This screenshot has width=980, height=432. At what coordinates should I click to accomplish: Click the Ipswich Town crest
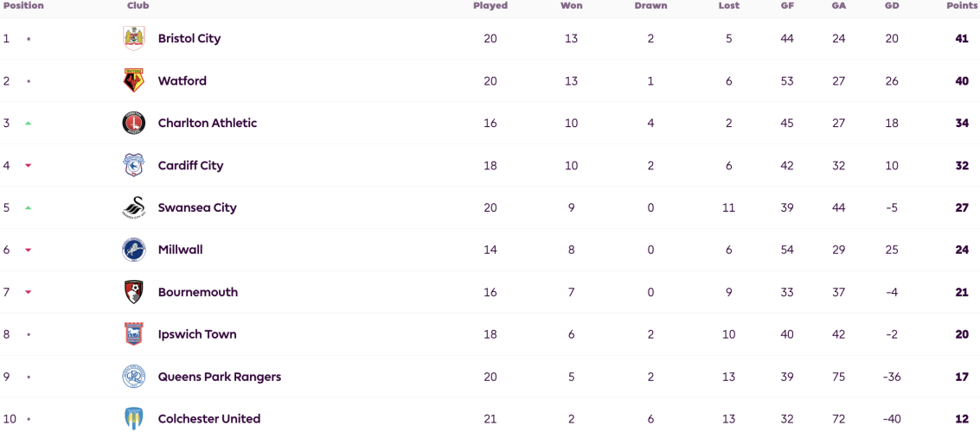134,334
